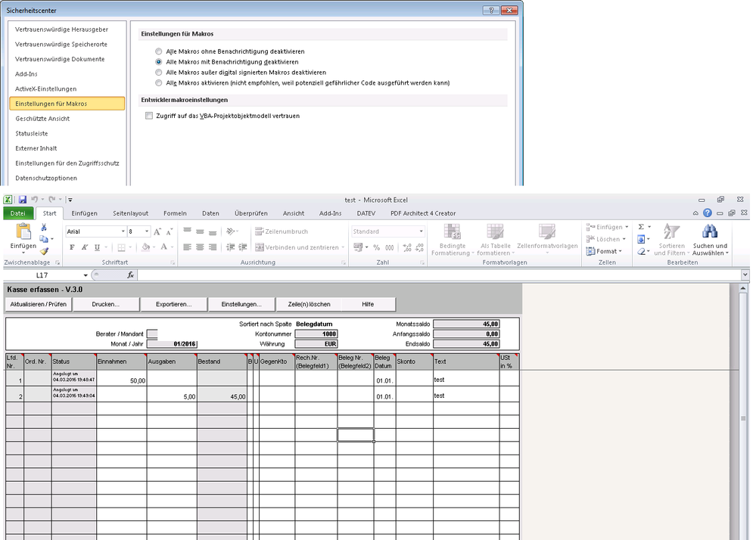The height and width of the screenshot is (540, 756).
Task: Click the Aktualisieren / Prüfen button
Action: 38,305
